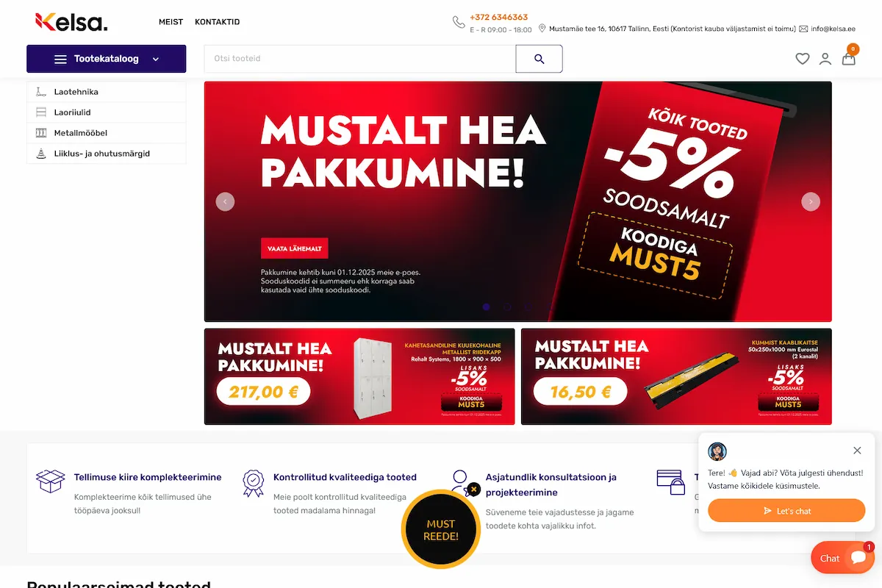Open the 217,00 € locker promo banner

(359, 376)
